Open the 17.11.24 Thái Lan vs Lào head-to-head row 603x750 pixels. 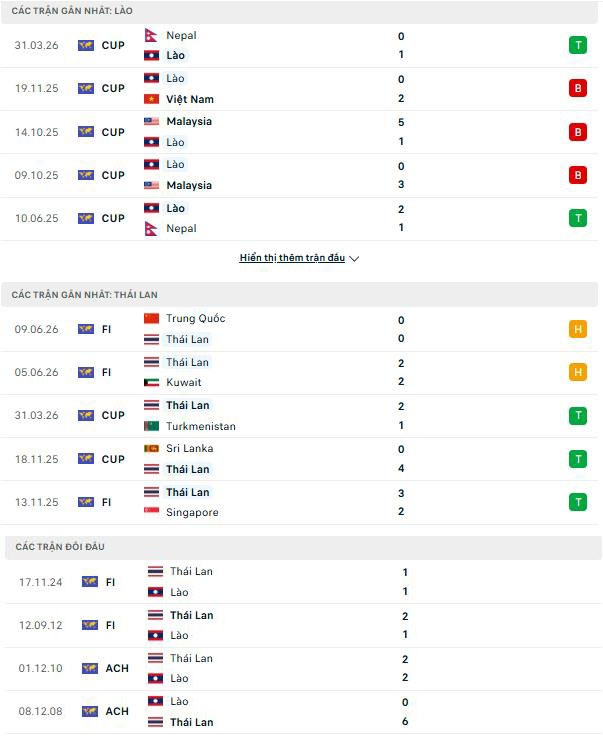click(x=303, y=582)
